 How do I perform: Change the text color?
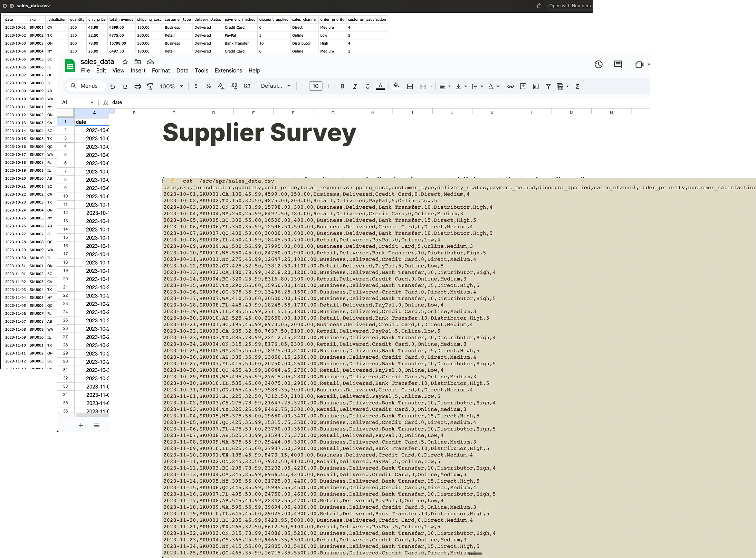point(381,86)
